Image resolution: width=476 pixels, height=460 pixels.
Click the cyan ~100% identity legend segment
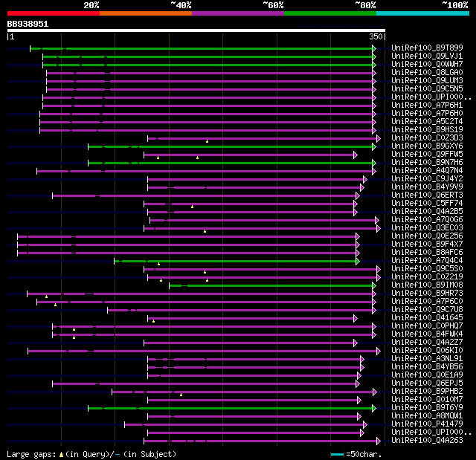(x=423, y=13)
